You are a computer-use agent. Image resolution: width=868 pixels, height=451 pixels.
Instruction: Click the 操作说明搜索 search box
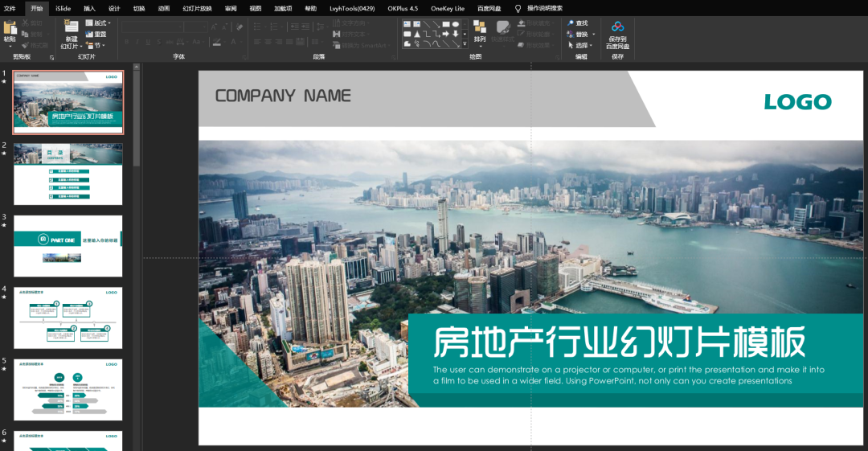coord(545,8)
